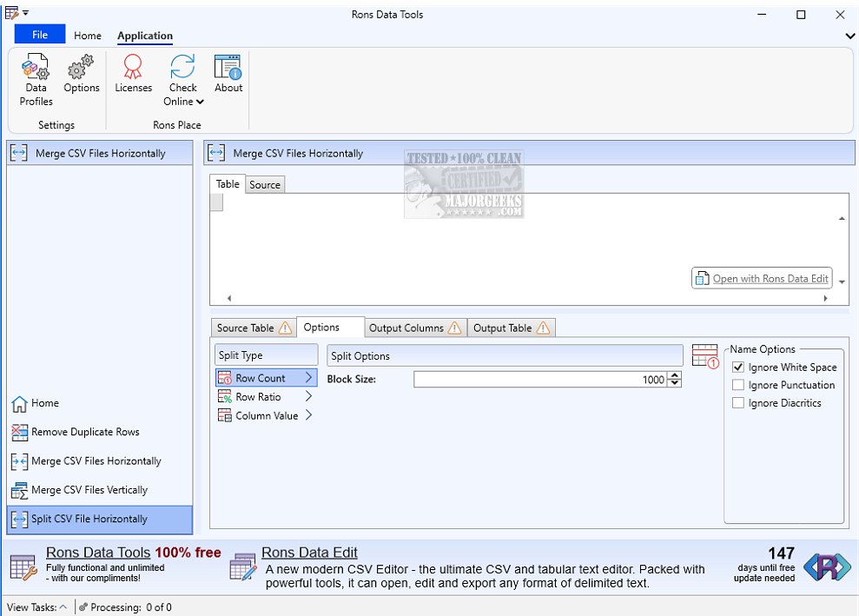Expand the Check Online dropdown arrow
This screenshot has height=616, width=859.
click(x=200, y=102)
